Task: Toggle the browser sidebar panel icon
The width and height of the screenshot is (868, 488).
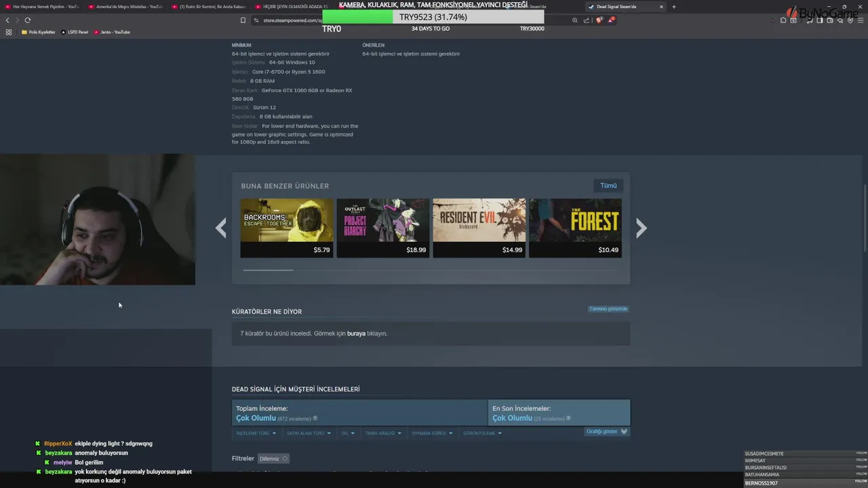Action: point(819,20)
